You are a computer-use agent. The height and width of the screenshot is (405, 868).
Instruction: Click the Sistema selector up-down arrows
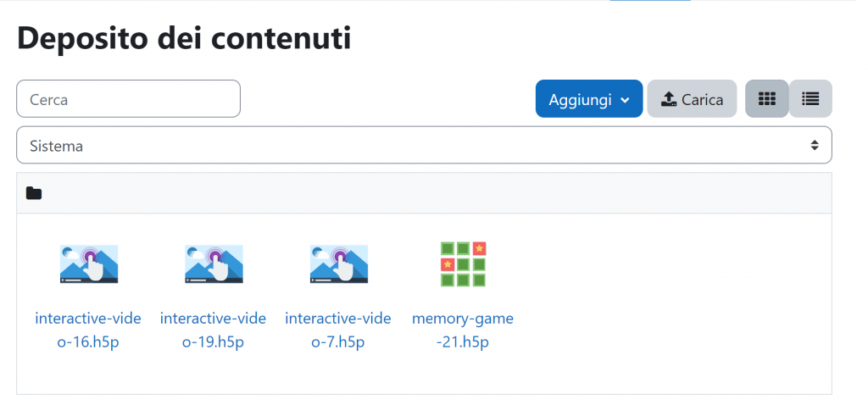[815, 146]
